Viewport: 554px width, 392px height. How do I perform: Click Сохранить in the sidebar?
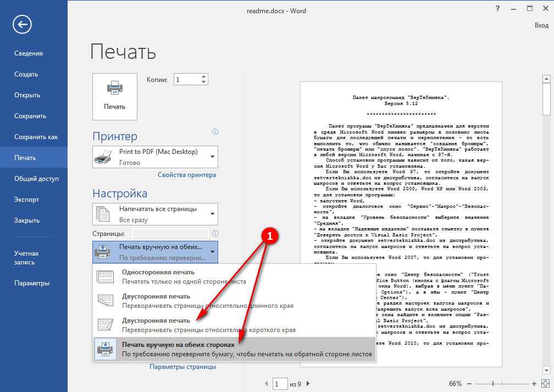[34, 116]
